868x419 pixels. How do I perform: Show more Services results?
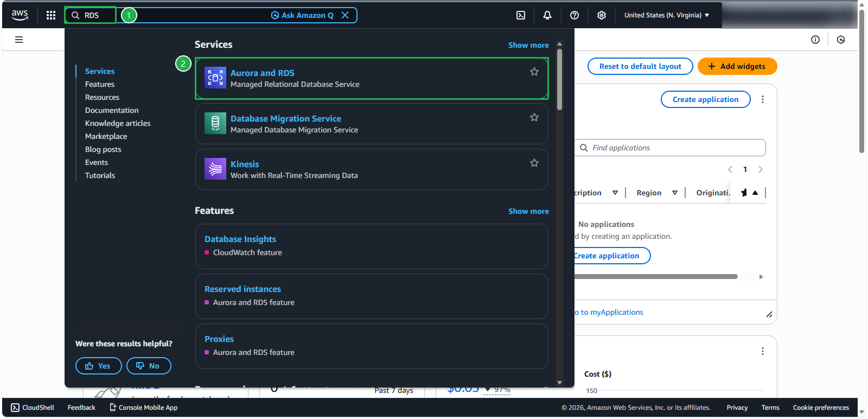(528, 45)
